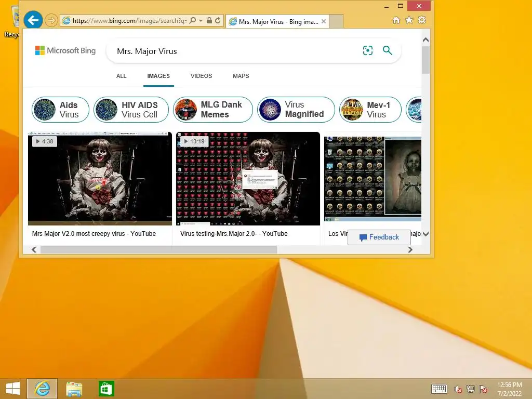Click the network status tray icon
This screenshot has width=532, height=399.
pyautogui.click(x=471, y=389)
